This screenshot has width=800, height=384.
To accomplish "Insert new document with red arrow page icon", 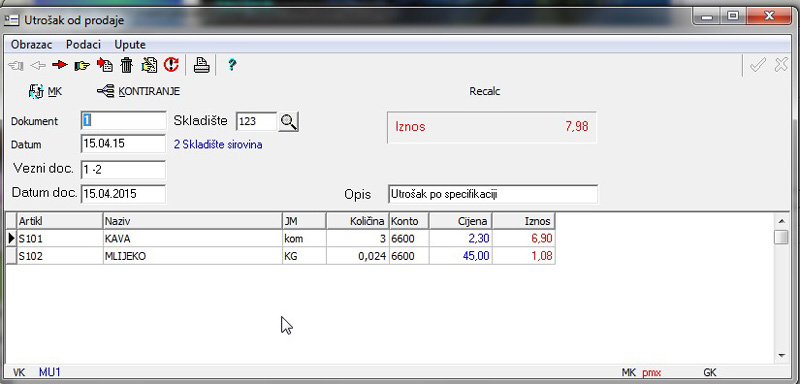I will [105, 65].
